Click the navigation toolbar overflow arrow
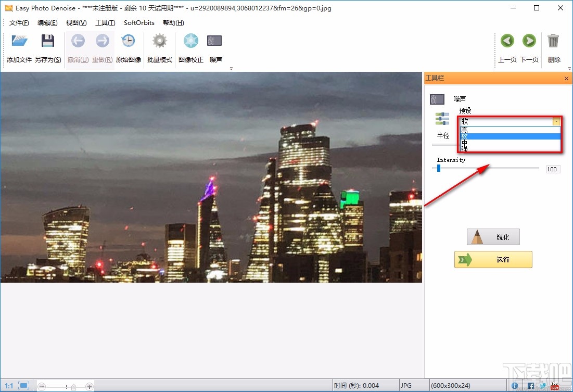This screenshot has height=392, width=573. point(569,68)
